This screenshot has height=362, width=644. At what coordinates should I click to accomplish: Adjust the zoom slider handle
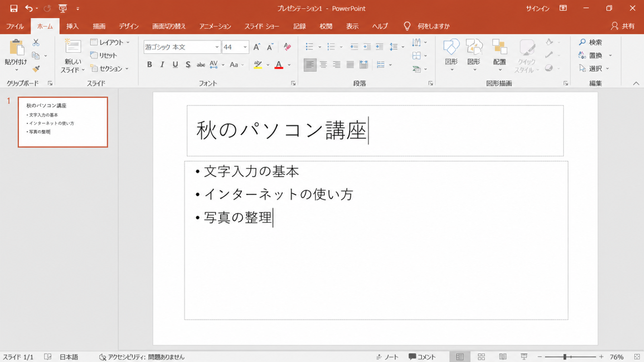point(565,357)
